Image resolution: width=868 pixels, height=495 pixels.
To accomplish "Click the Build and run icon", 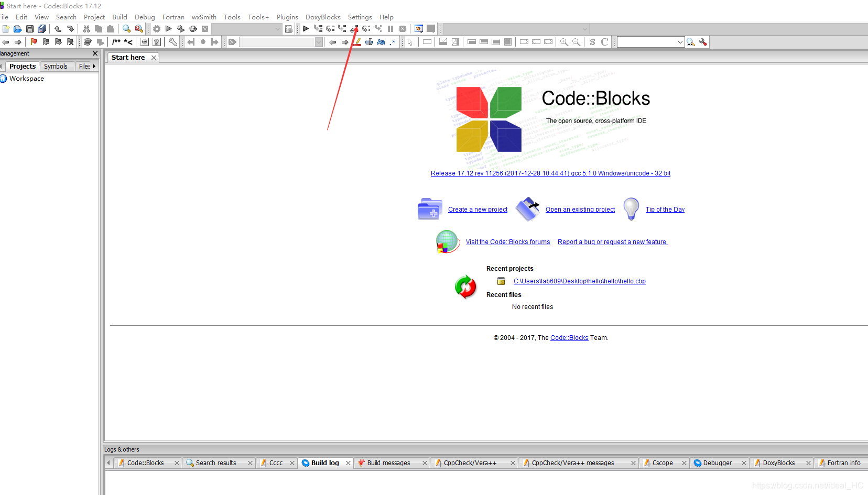I will click(181, 29).
